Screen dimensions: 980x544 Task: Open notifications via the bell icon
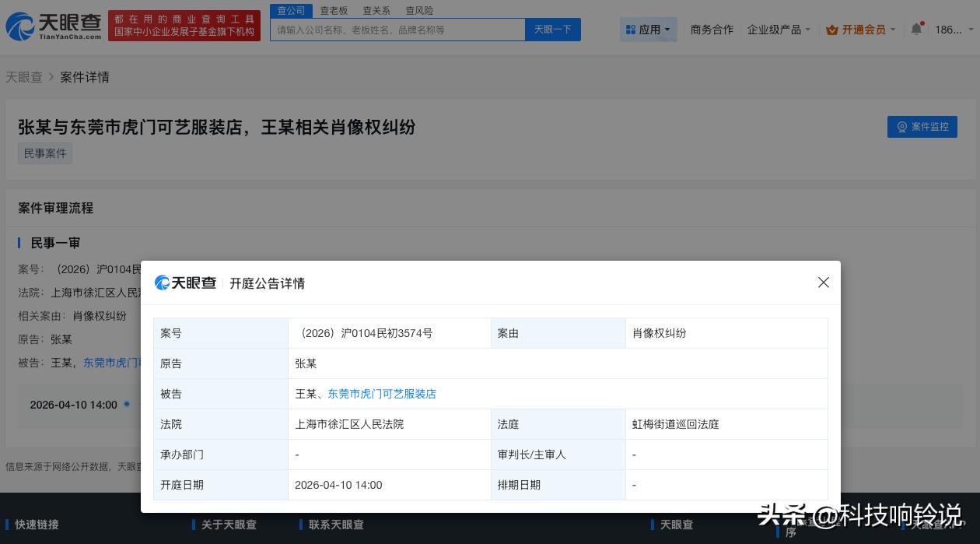(x=916, y=29)
